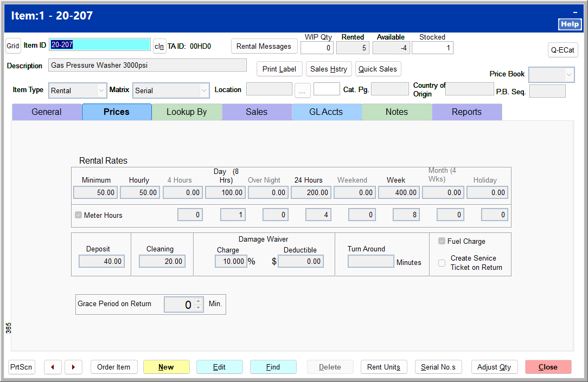Expand the Item Type dropdown
Image resolution: width=588 pixels, height=382 pixels.
[101, 90]
